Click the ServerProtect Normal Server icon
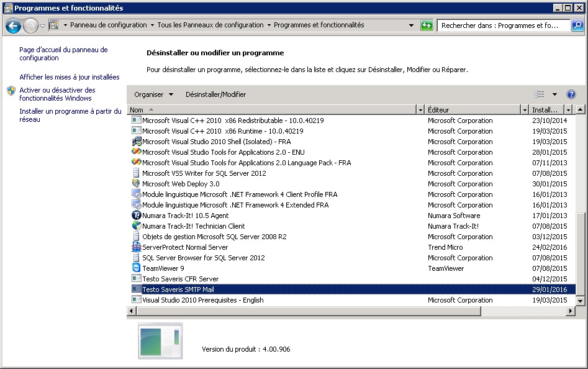The width and height of the screenshot is (588, 369). [x=137, y=247]
